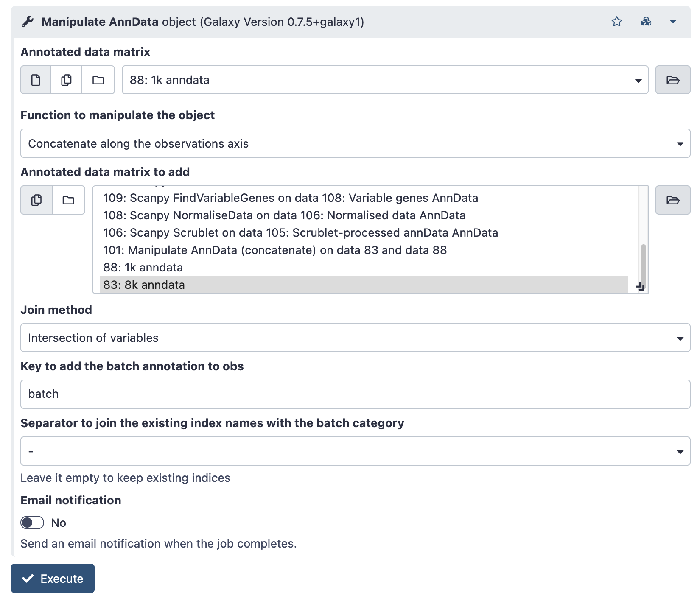Choose 'Concatenate along the observations axis' function selector

click(x=355, y=143)
